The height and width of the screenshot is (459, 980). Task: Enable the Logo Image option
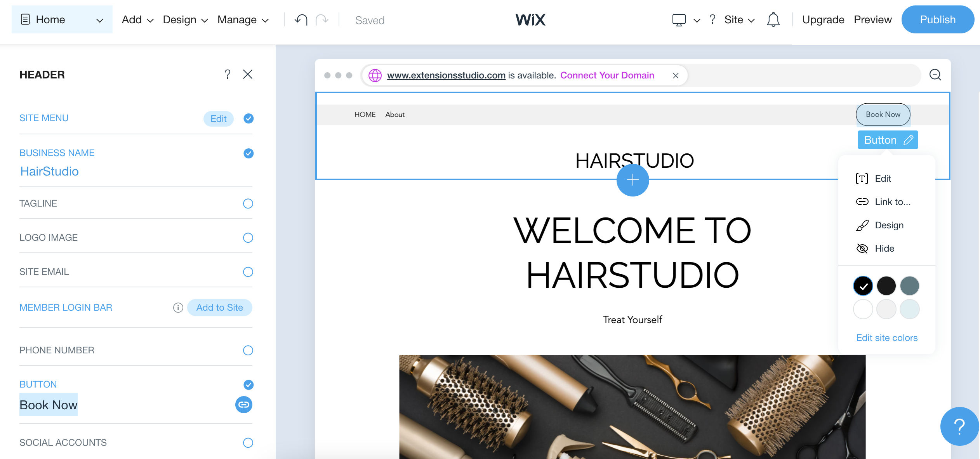click(x=248, y=238)
